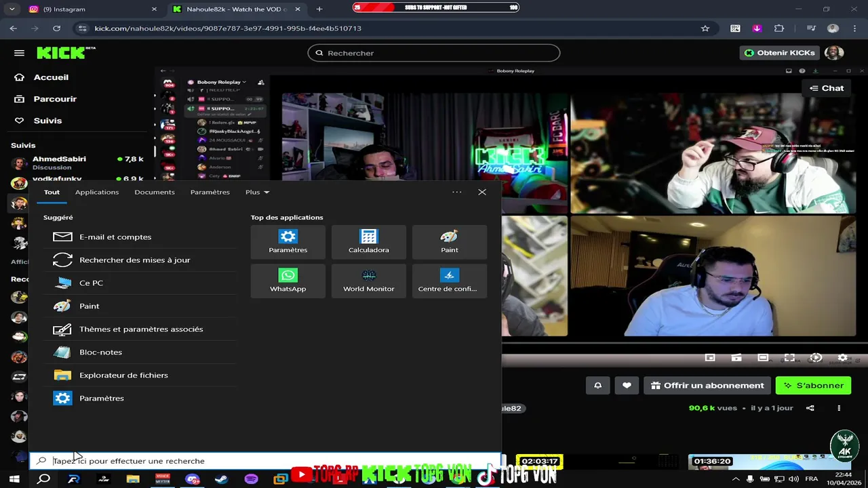Open Spotify from the taskbar
The width and height of the screenshot is (868, 488).
pos(251,479)
